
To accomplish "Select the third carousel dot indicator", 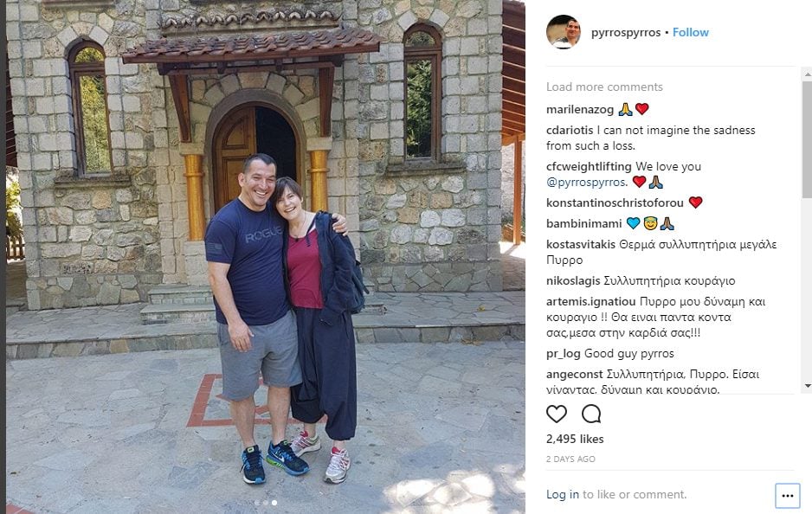I will (x=274, y=503).
